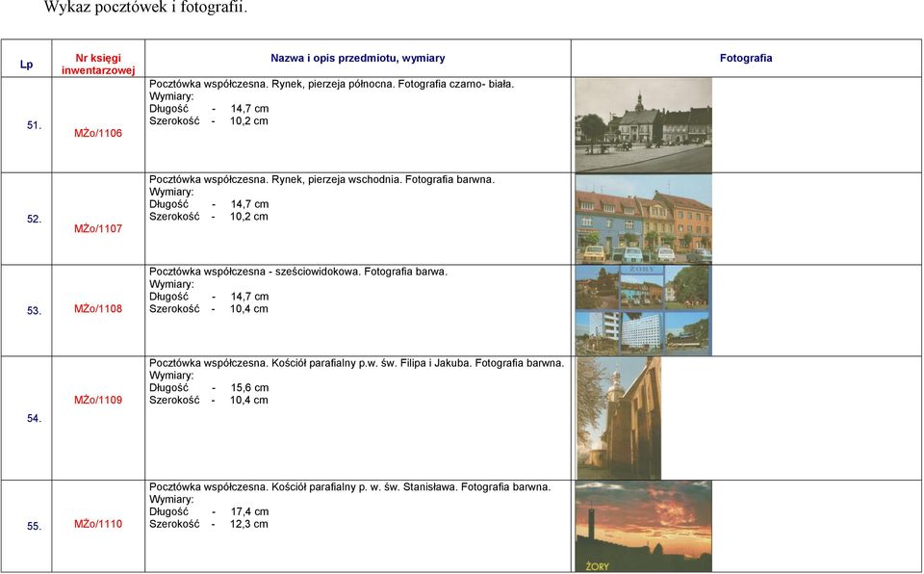Click 'Wymiary:' label in row 51
Image resolution: width=924 pixels, height=574 pixels.
171,96
